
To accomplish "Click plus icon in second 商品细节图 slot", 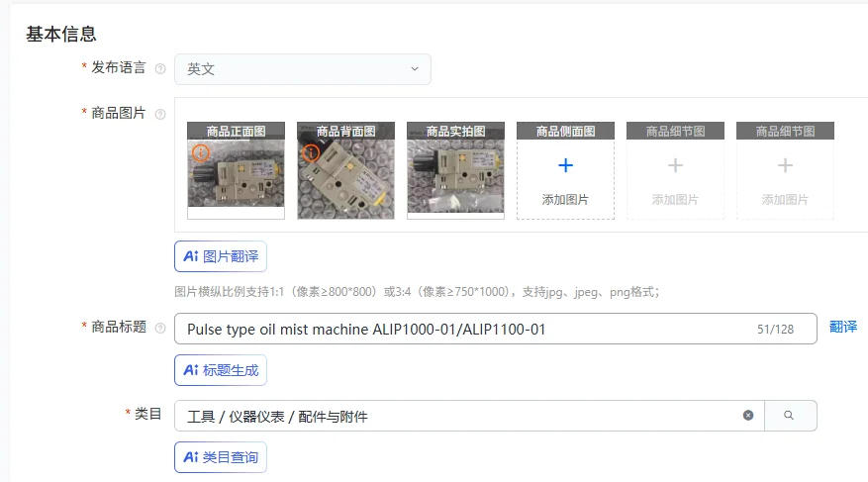I will 785,165.
